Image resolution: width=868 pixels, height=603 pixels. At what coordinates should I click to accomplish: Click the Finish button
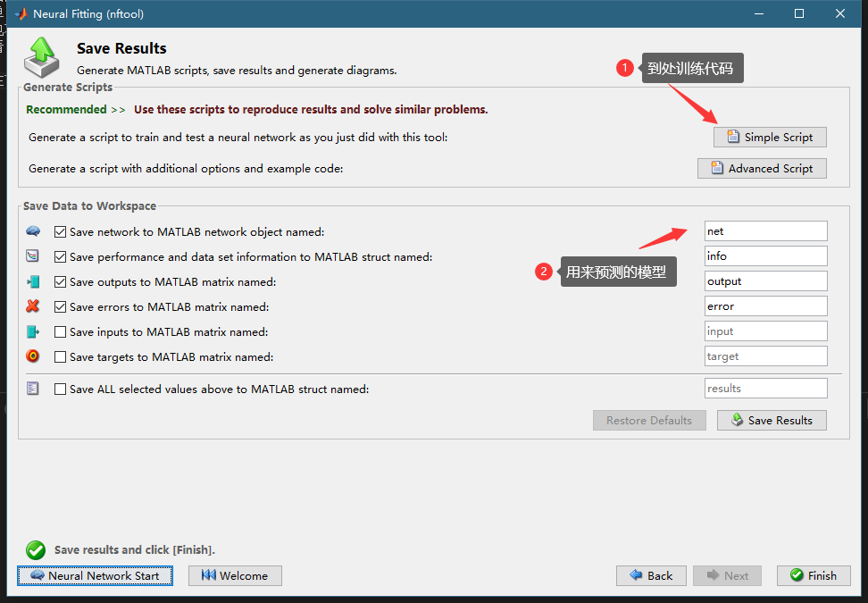point(813,575)
